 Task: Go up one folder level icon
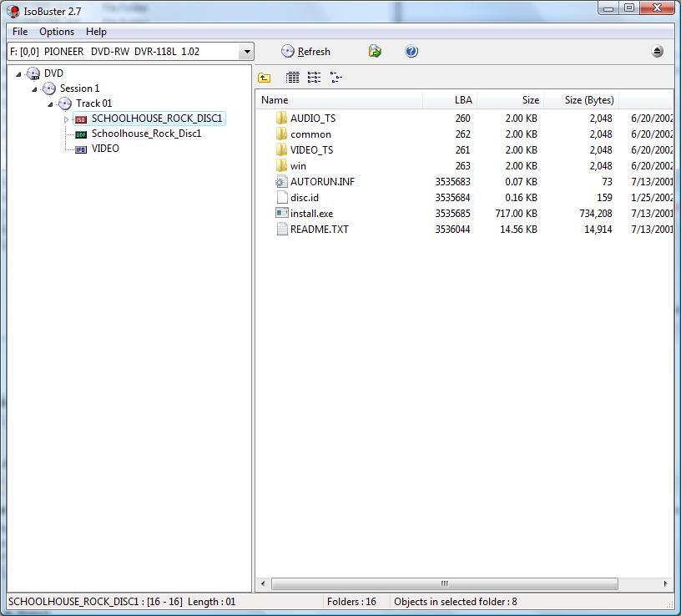[264, 78]
